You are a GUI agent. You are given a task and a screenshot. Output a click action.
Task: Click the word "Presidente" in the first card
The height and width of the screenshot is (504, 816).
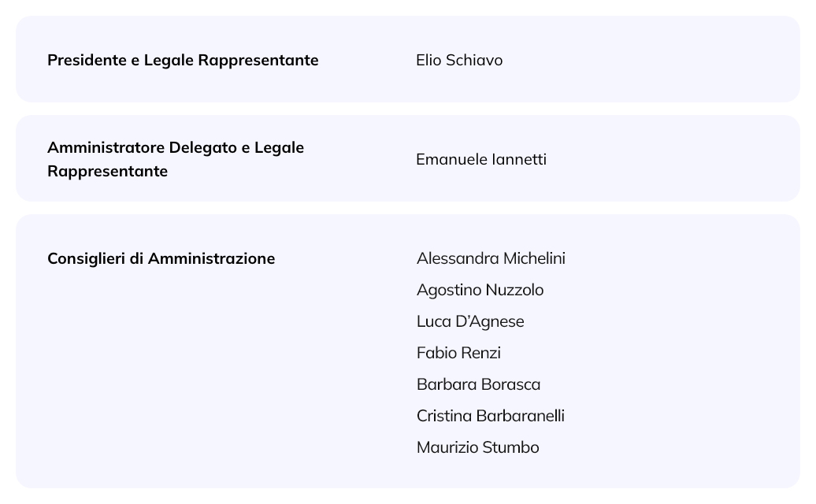click(87, 61)
